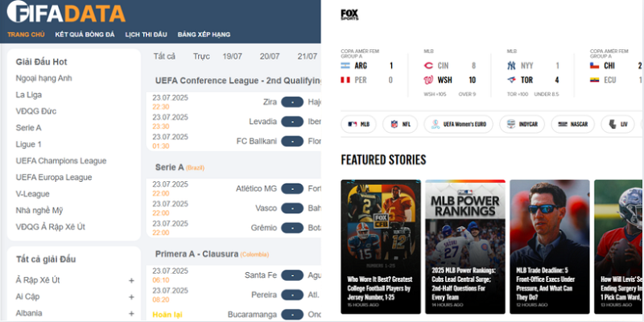Image resolution: width=644 pixels, height=322 pixels.
Task: Switch to the 20/07 date tab
Action: pyautogui.click(x=270, y=56)
